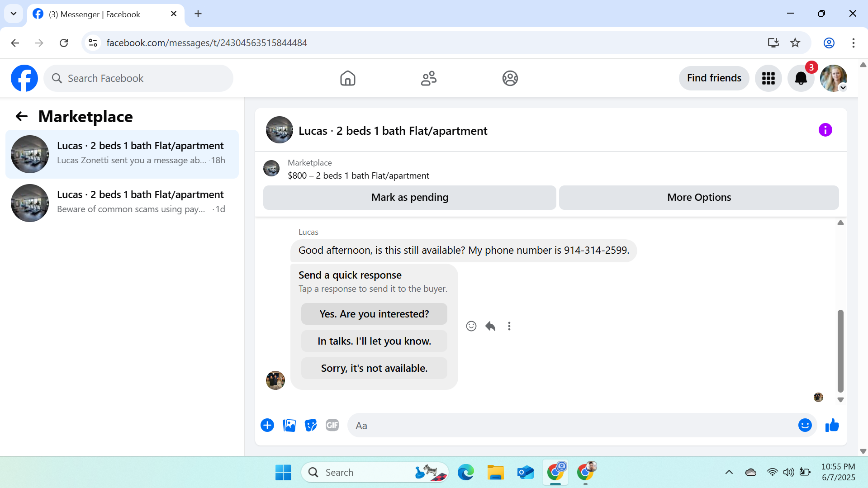This screenshot has height=488, width=868.
Task: Click the chat vertical scrollbar thumb
Action: point(840,351)
